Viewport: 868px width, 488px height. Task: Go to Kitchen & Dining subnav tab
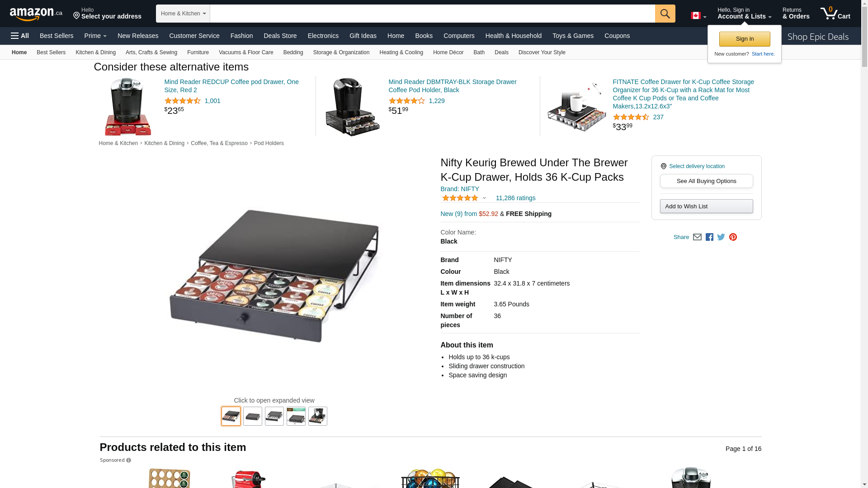[95, 52]
